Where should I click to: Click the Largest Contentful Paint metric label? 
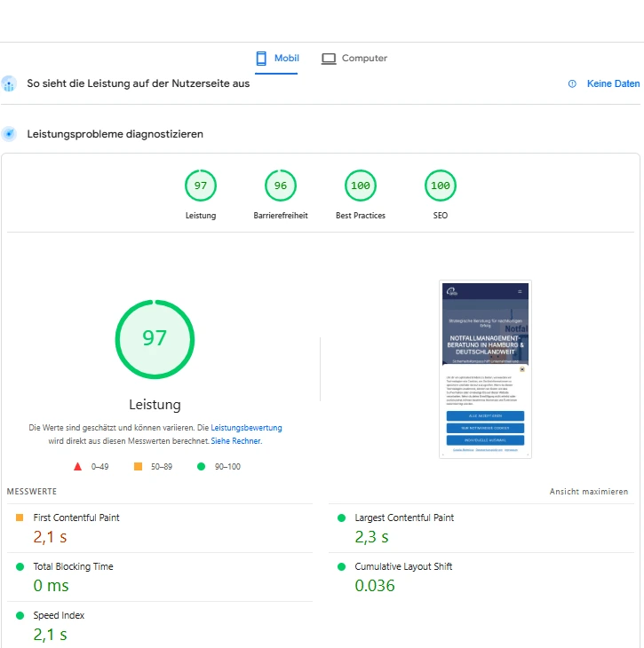click(404, 518)
